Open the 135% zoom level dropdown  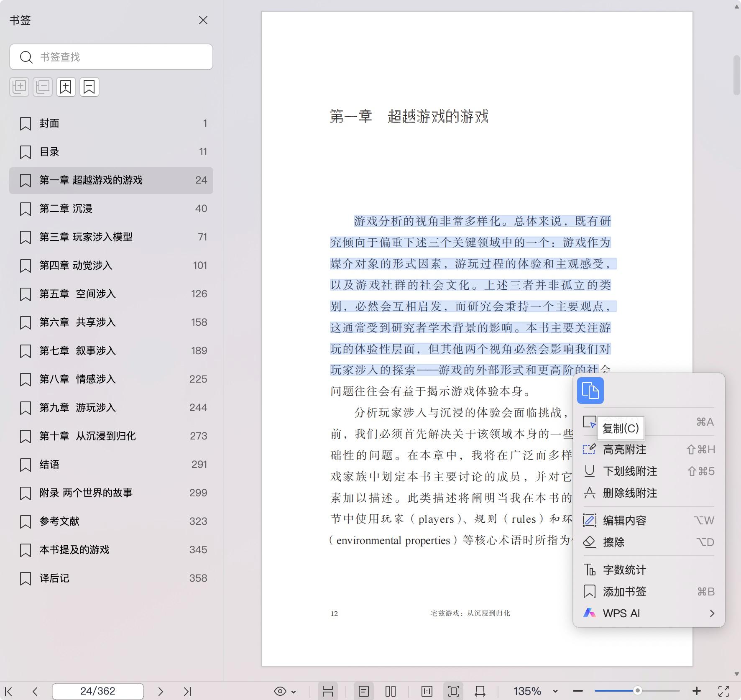[x=555, y=691]
